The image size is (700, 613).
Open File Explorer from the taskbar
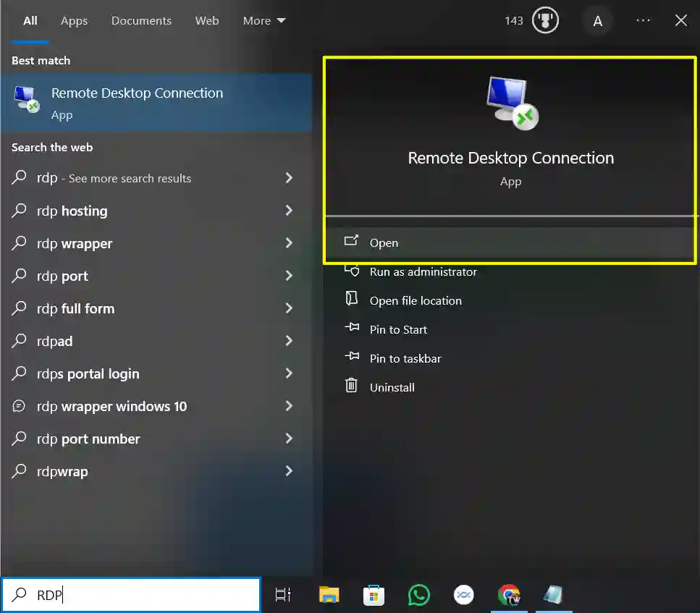[329, 595]
